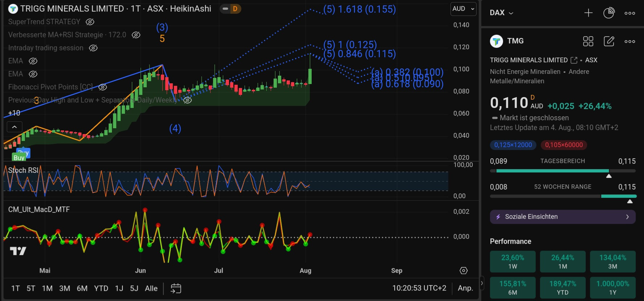Click the wave label (5) 1.618 (0.155)
644x301 pixels.
(x=359, y=9)
